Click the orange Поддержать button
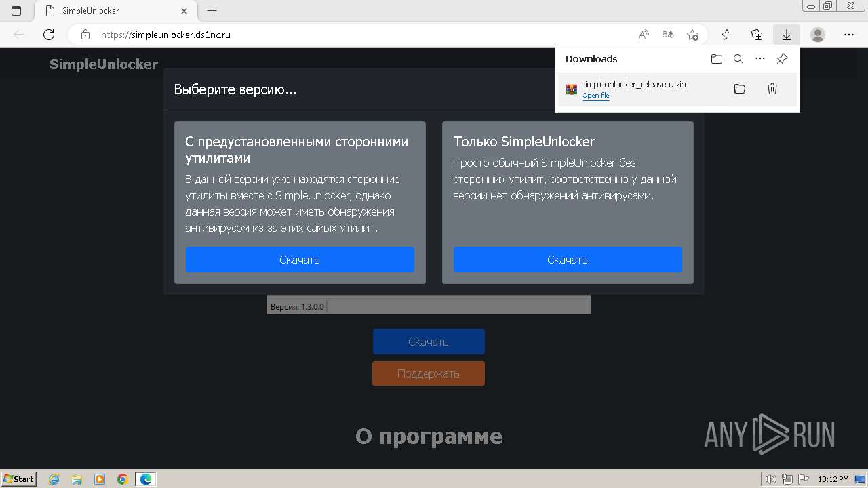Screen dimensions: 868x488 (429, 373)
